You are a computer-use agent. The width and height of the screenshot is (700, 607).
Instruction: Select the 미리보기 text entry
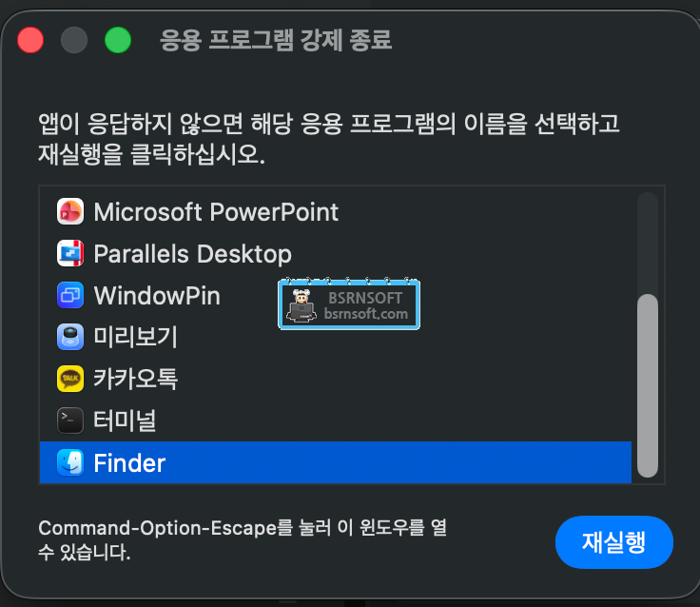click(x=135, y=337)
